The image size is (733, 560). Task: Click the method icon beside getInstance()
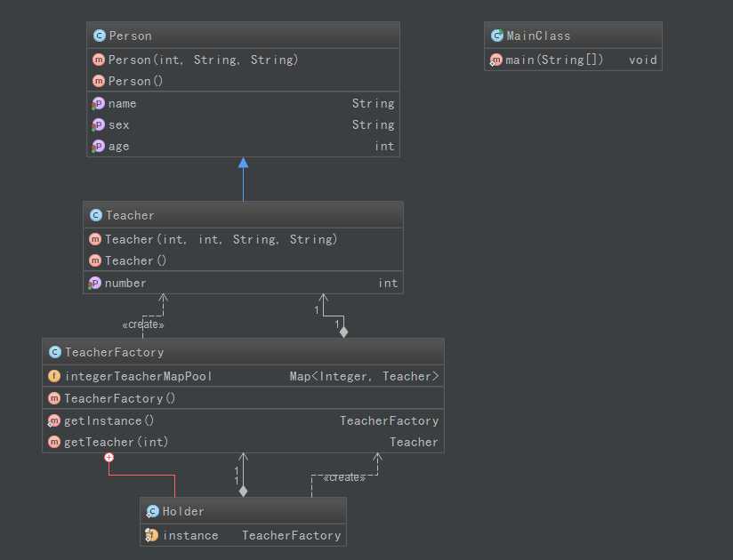pyautogui.click(x=54, y=420)
